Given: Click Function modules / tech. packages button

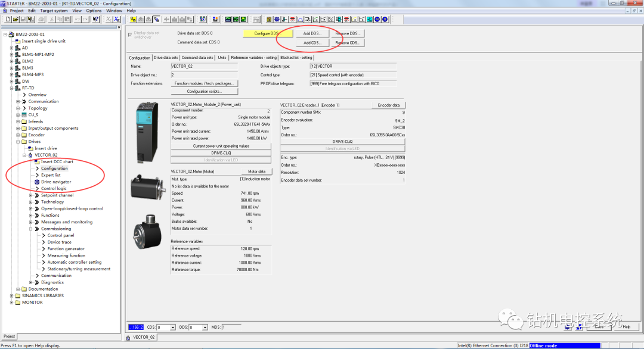Looking at the screenshot, I should [204, 83].
